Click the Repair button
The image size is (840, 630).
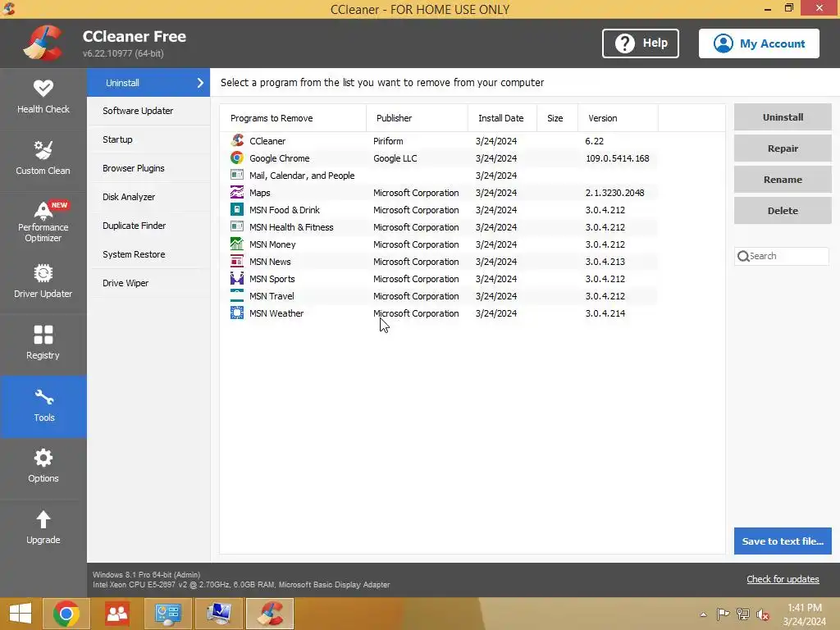coord(783,148)
